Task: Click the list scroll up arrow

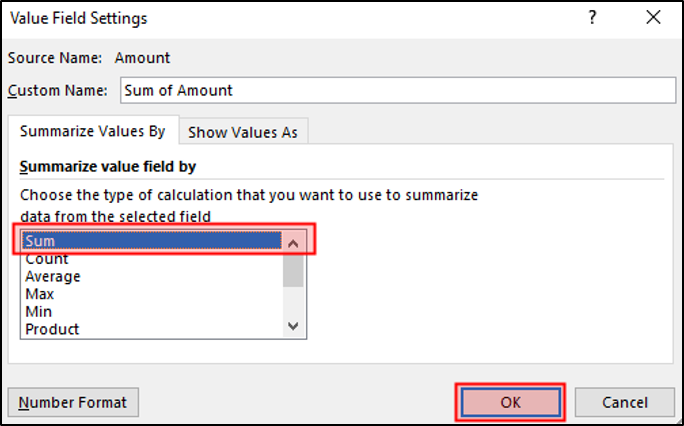Action: point(293,242)
